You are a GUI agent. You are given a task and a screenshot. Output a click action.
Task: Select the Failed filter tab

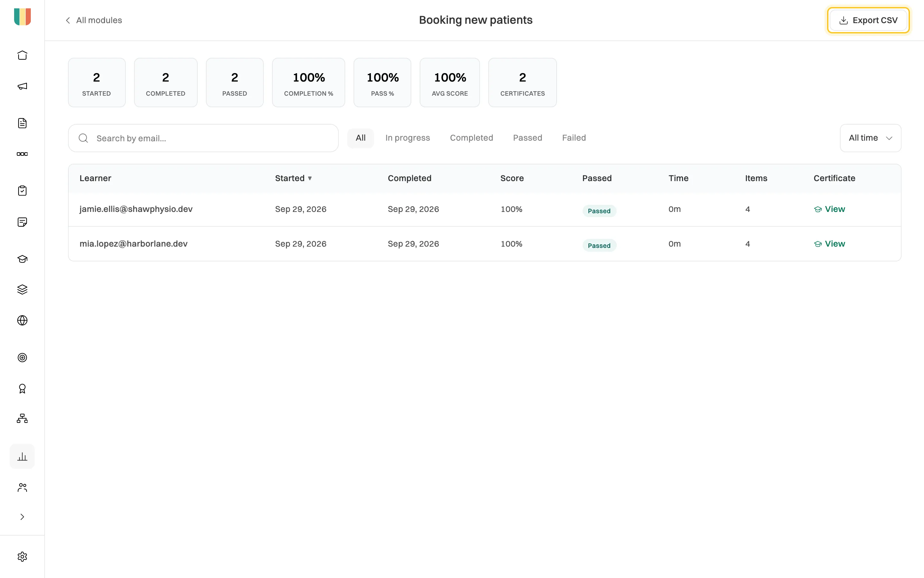pyautogui.click(x=574, y=138)
